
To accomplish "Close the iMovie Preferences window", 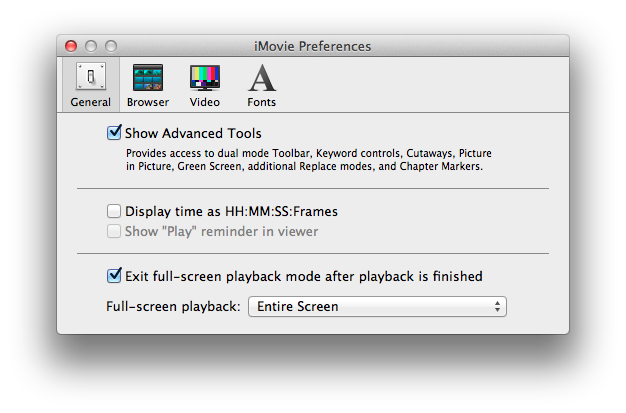I will 71,46.
